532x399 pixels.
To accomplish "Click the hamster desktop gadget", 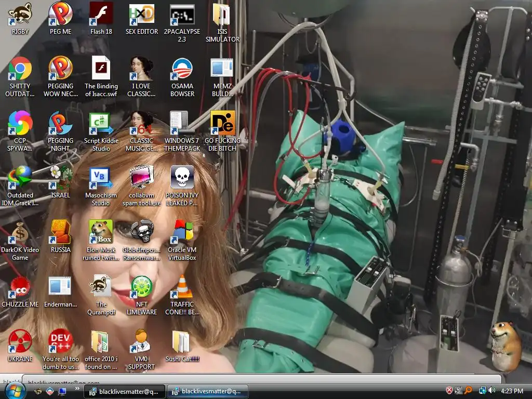I will pos(505,346).
